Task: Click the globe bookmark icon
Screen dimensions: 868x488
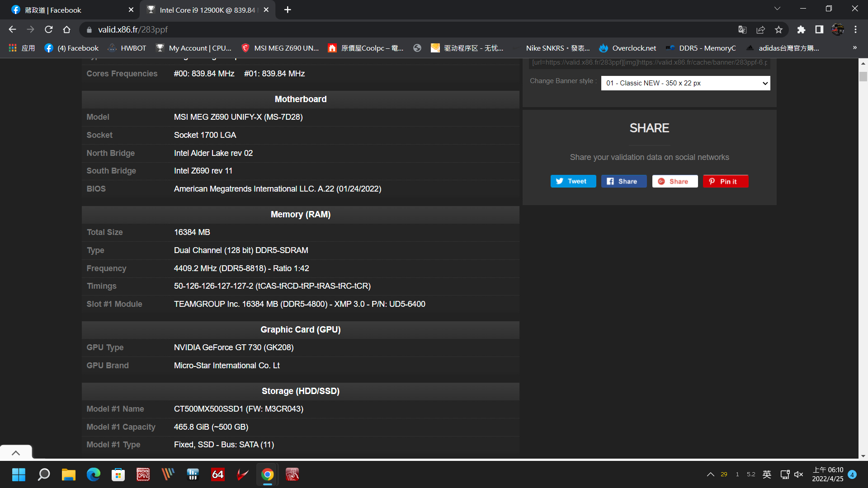Action: point(417,48)
